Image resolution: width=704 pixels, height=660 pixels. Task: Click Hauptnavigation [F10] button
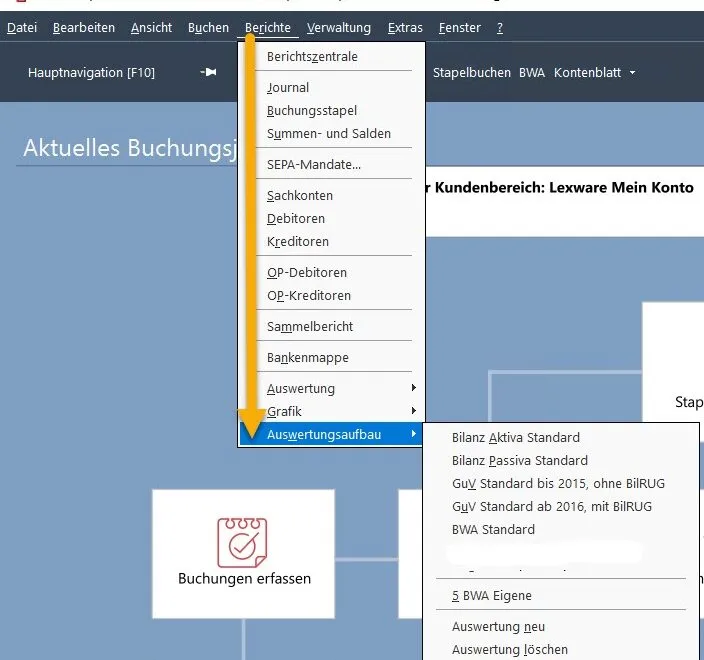pyautogui.click(x=91, y=73)
